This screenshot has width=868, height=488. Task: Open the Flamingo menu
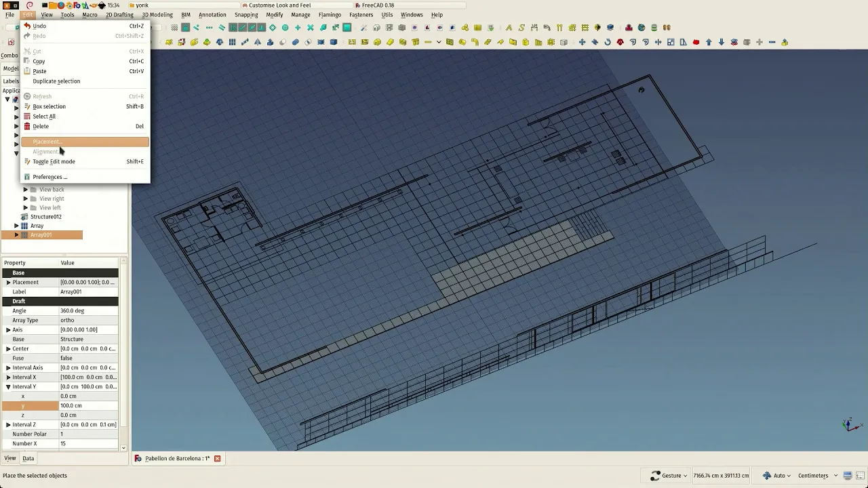pos(330,14)
